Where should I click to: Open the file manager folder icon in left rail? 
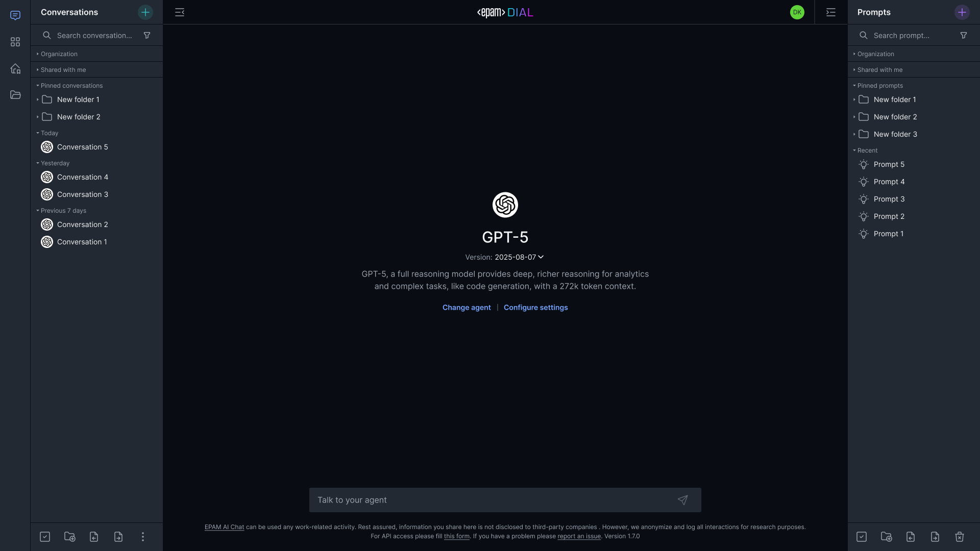(15, 95)
